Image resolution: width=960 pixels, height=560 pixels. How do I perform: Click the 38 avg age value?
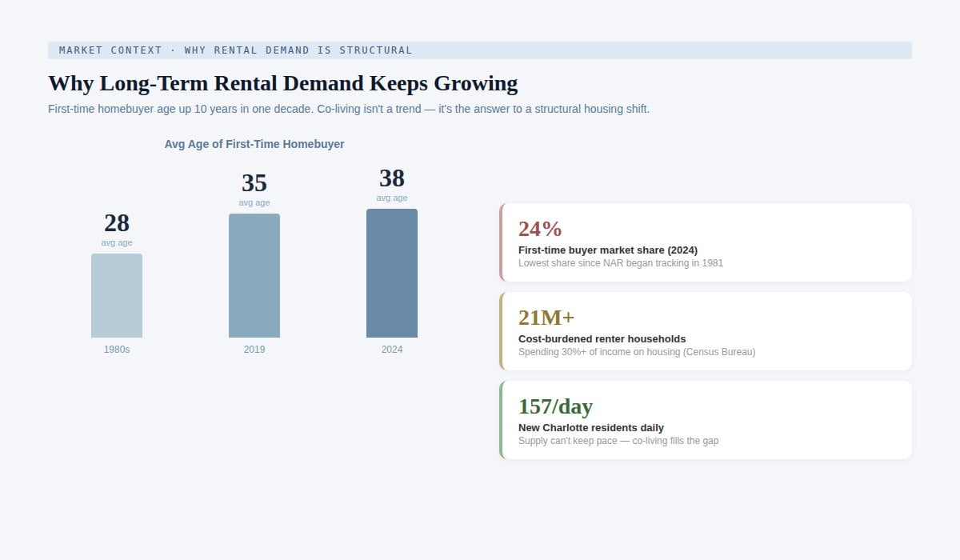pos(392,178)
